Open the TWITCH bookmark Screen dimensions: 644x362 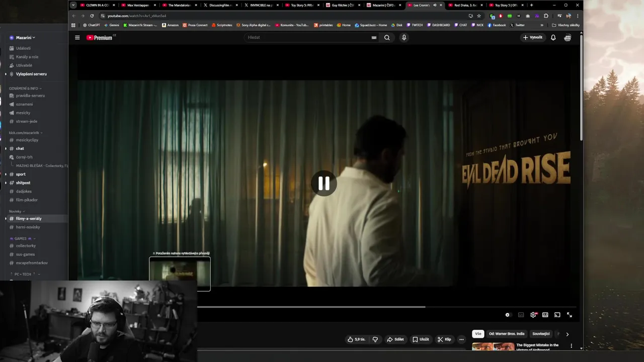click(x=415, y=25)
